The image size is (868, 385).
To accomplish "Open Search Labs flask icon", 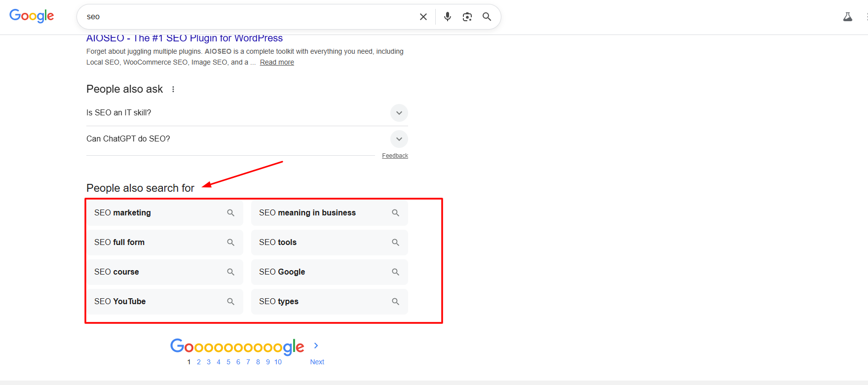I will [847, 17].
